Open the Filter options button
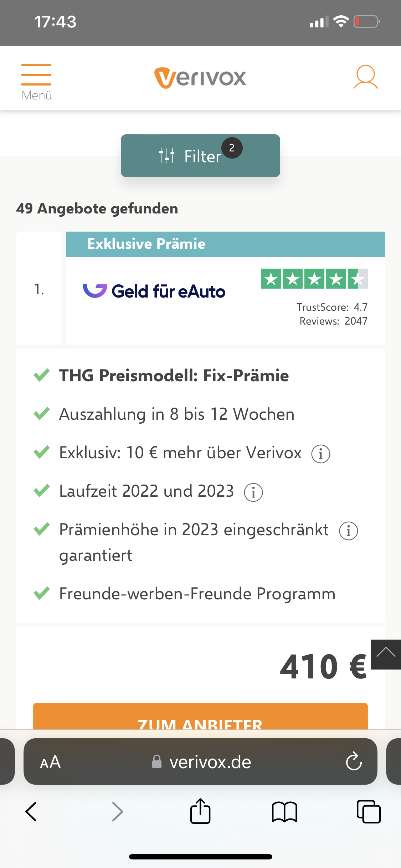Image resolution: width=401 pixels, height=868 pixels. [200, 156]
